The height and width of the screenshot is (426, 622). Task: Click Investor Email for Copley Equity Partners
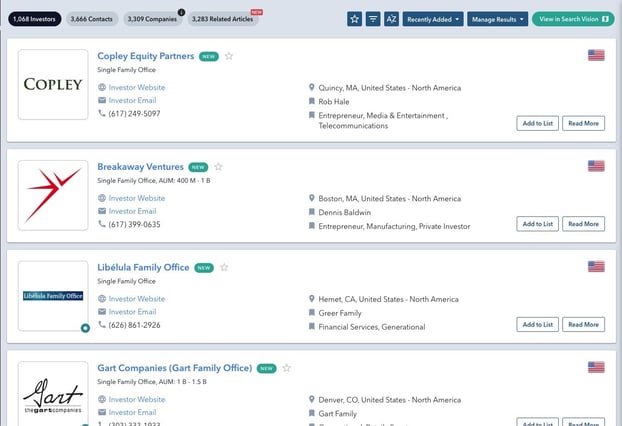tap(132, 100)
